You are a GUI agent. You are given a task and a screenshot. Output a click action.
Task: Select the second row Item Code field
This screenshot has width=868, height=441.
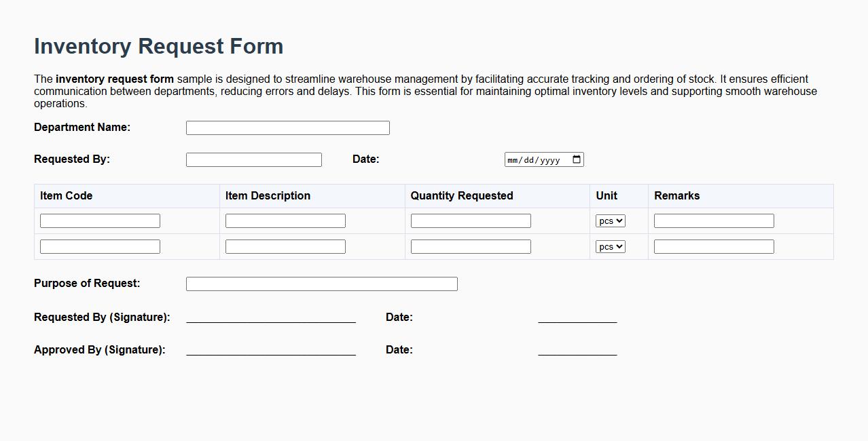pyautogui.click(x=99, y=246)
